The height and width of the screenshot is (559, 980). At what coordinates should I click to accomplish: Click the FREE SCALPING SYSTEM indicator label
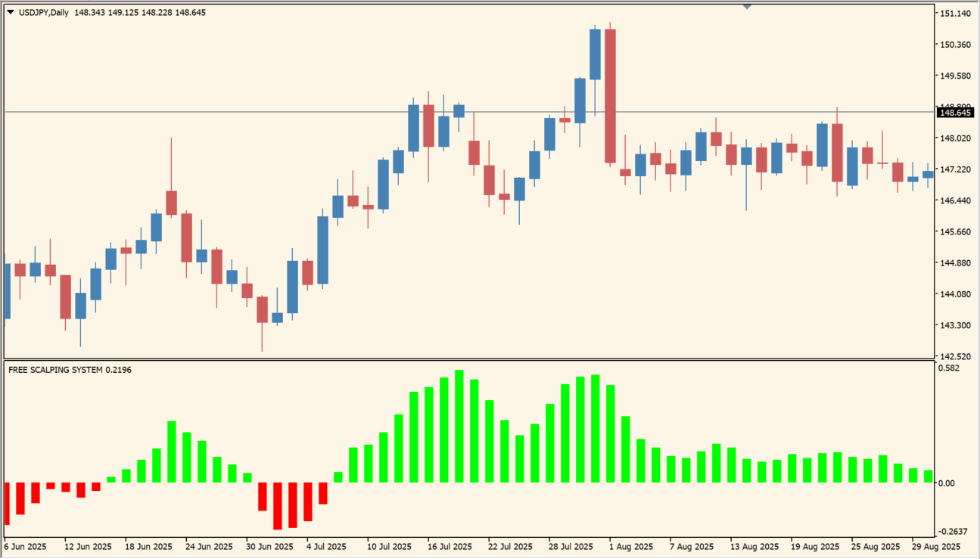[56, 370]
